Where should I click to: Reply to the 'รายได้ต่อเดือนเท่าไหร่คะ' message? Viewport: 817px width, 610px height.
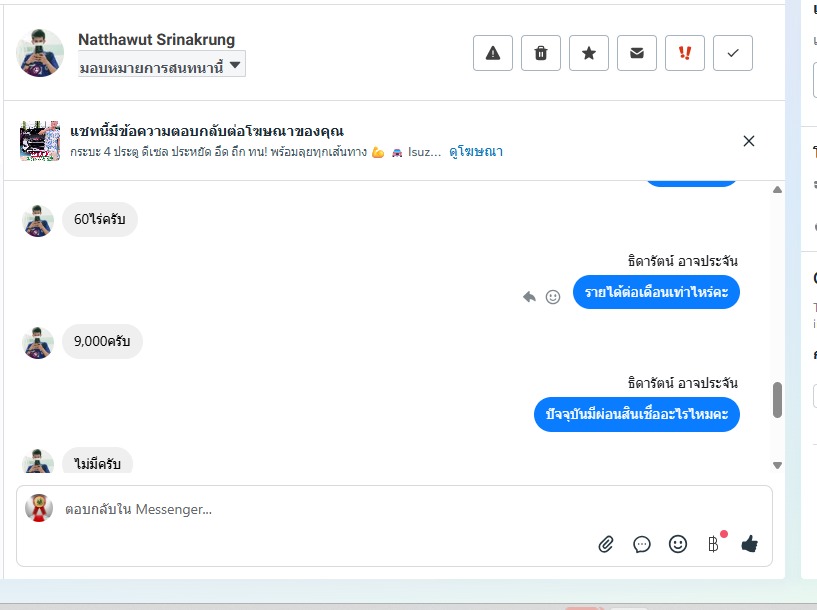pyautogui.click(x=530, y=296)
